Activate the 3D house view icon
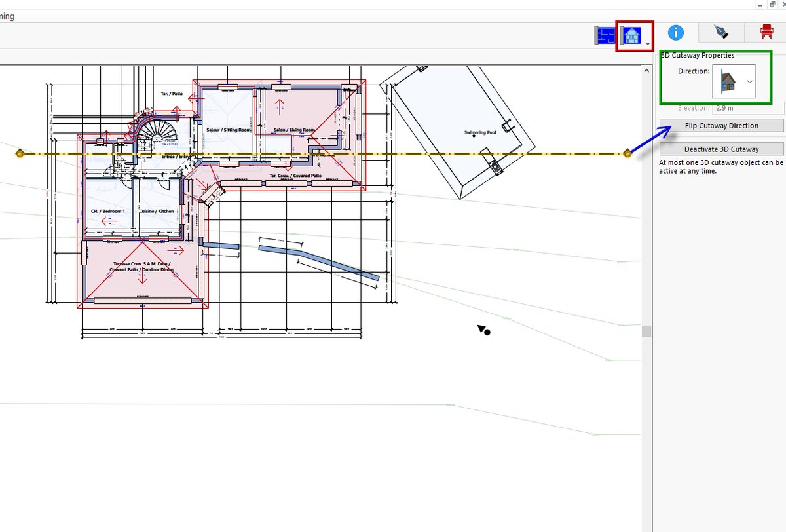 tap(631, 35)
